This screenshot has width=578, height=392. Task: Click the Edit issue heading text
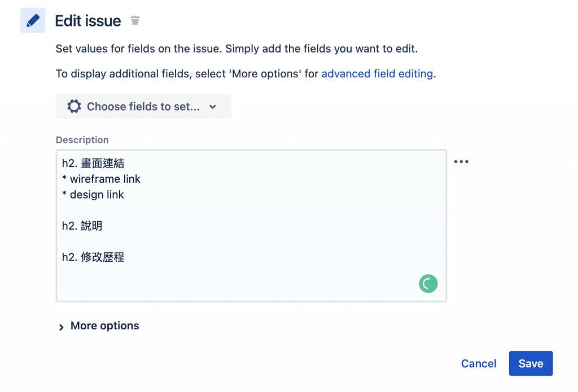click(88, 21)
